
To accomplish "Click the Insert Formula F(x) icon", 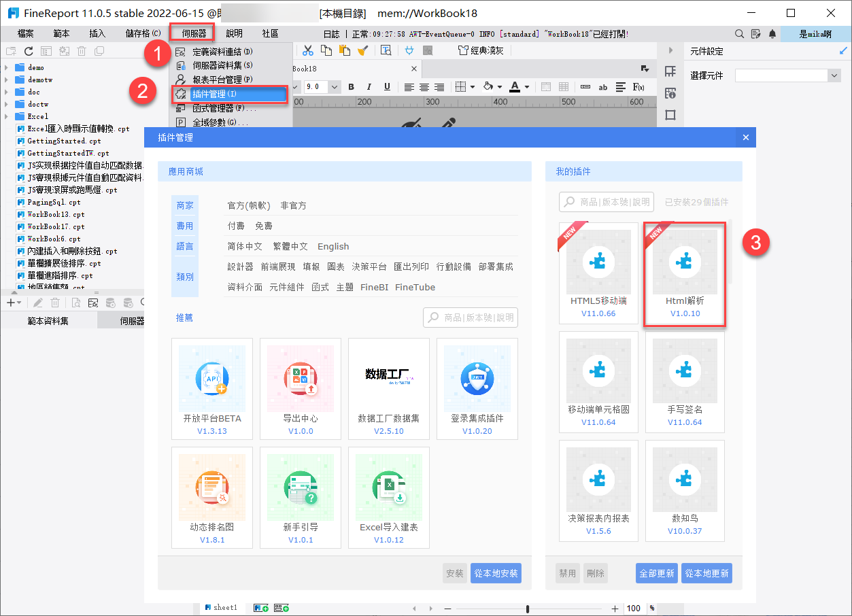I will pos(638,87).
